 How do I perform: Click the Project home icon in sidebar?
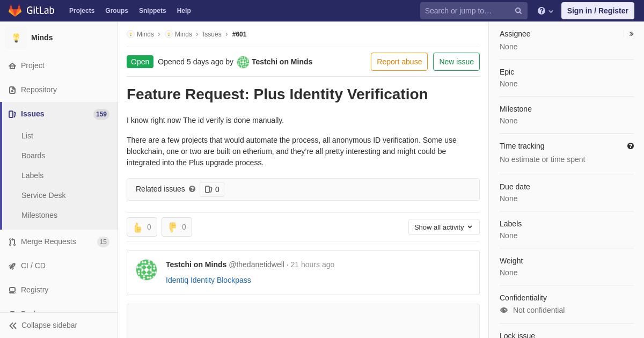point(12,66)
